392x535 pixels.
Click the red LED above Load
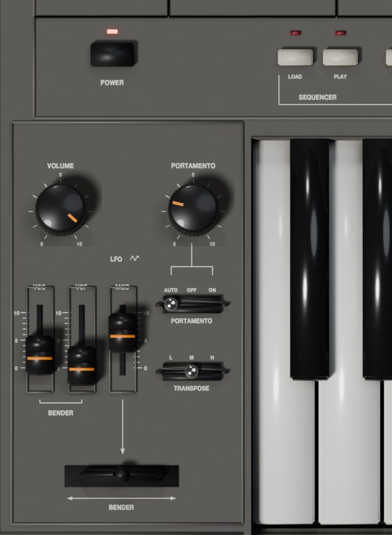coord(296,33)
